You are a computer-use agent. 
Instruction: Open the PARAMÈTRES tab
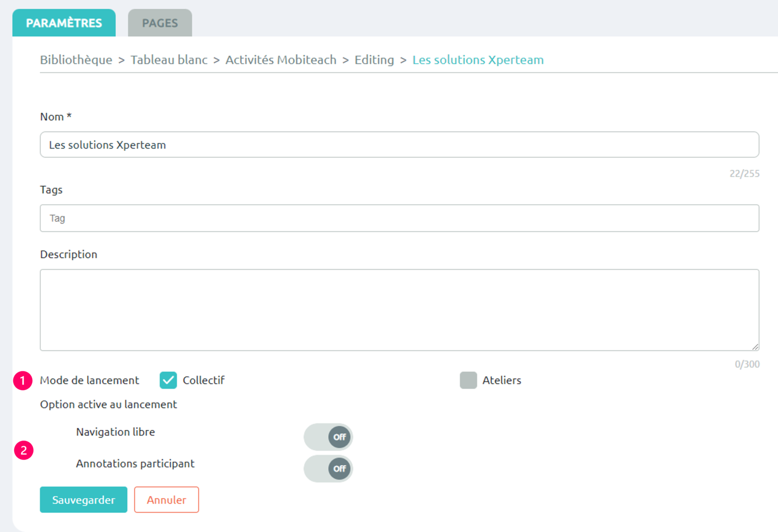tap(64, 23)
